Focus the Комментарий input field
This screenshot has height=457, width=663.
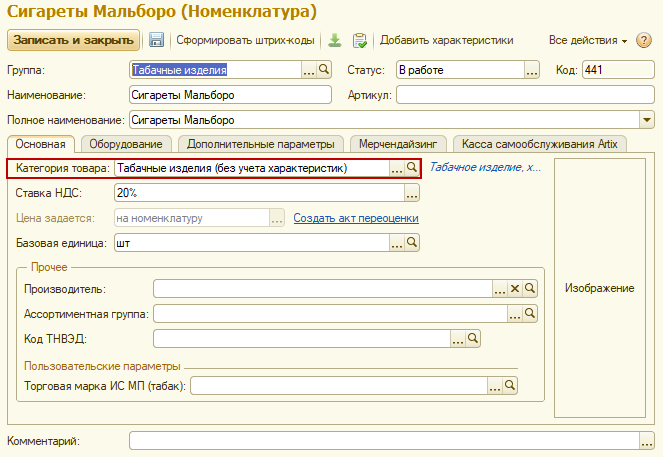click(384, 441)
